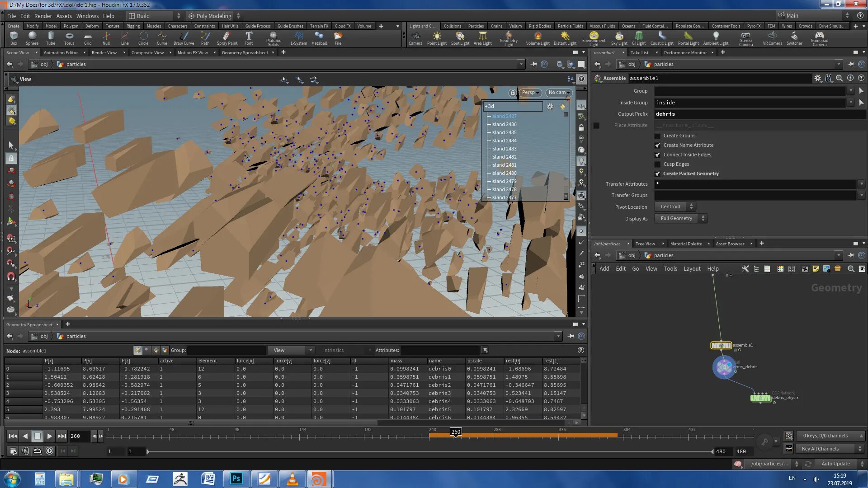Click timeline frame marker 260
The height and width of the screenshot is (488, 868).
[456, 432]
